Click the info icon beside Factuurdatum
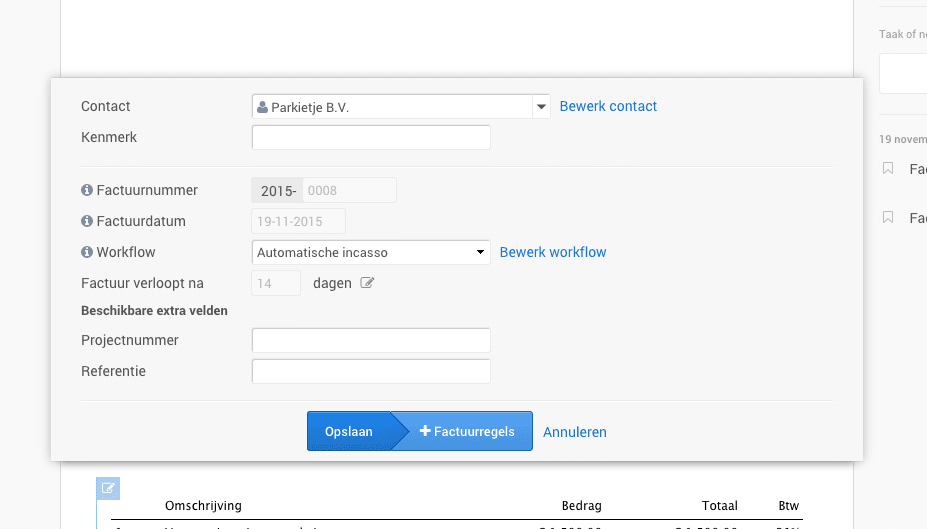The height and width of the screenshot is (529, 927). click(87, 221)
